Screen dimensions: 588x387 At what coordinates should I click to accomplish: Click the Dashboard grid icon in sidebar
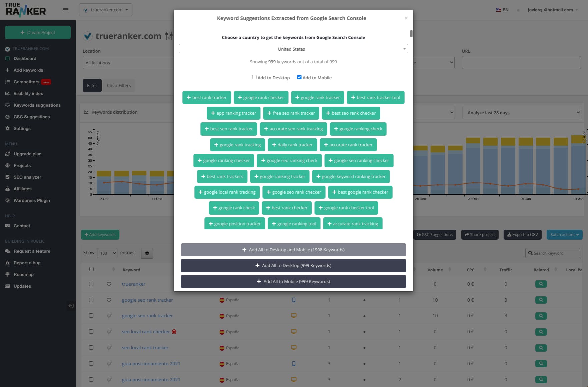click(x=7, y=58)
